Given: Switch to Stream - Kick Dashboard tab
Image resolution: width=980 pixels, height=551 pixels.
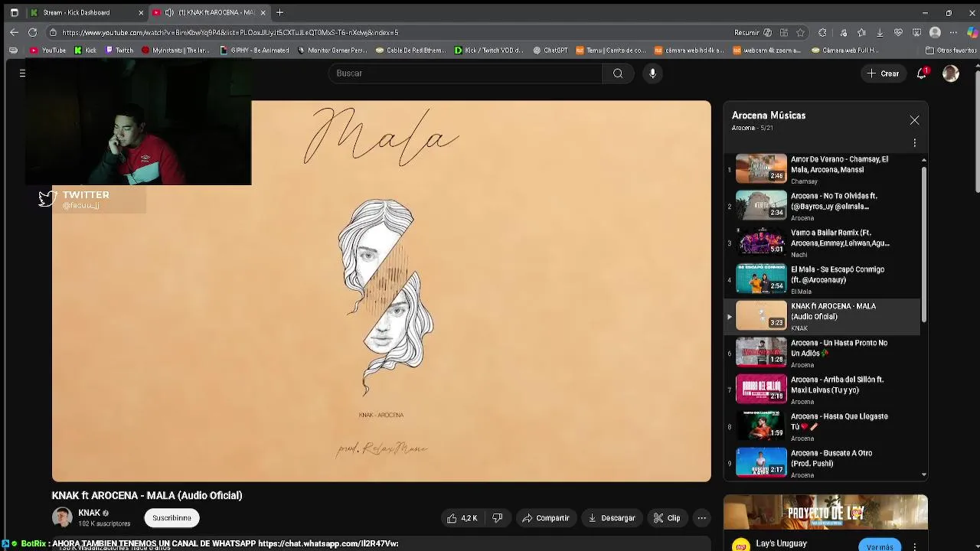Looking at the screenshot, I should 86,12.
